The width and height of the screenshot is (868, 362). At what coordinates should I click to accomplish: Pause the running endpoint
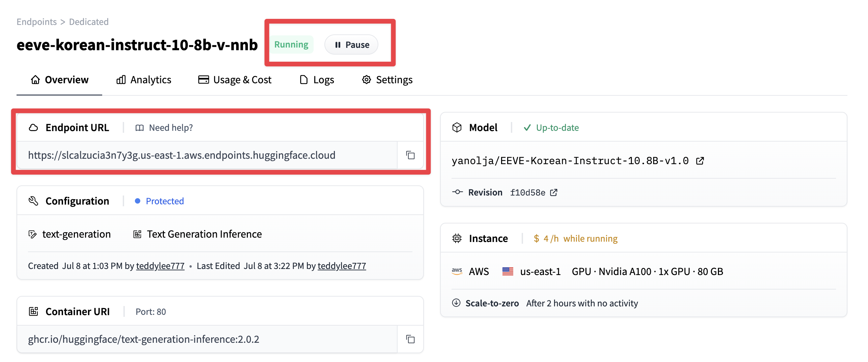point(351,44)
